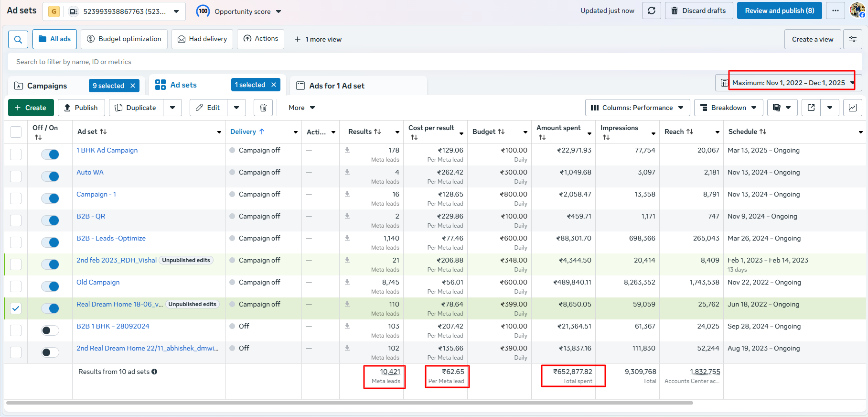This screenshot has width=868, height=417.
Task: Click Review and publish (8) button
Action: click(x=779, y=11)
